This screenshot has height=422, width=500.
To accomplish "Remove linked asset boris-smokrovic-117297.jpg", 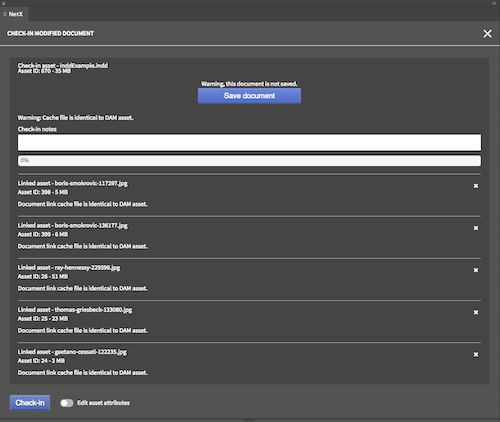I will point(476,186).
